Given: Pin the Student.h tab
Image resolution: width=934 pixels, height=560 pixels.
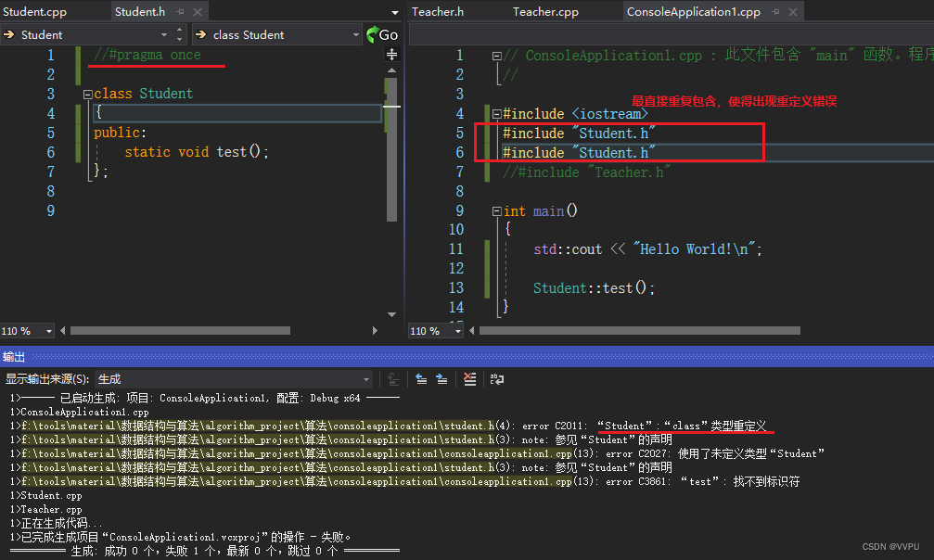Looking at the screenshot, I should [180, 12].
